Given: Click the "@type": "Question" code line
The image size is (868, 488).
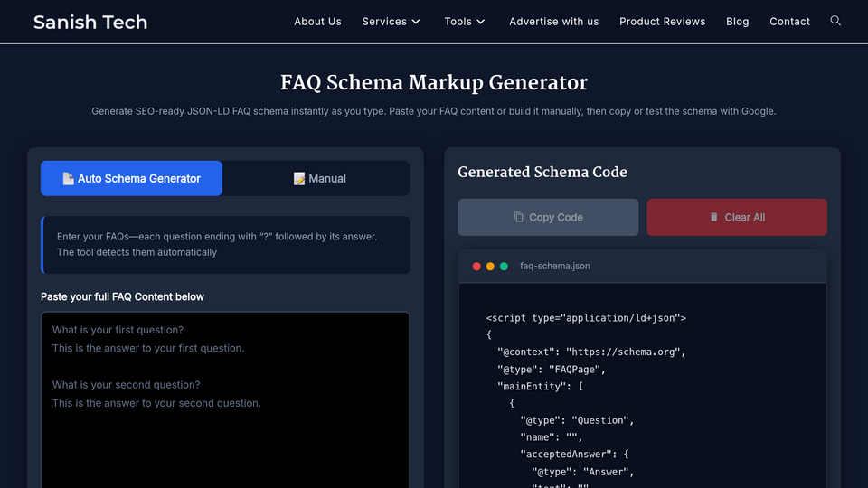Looking at the screenshot, I should (577, 420).
